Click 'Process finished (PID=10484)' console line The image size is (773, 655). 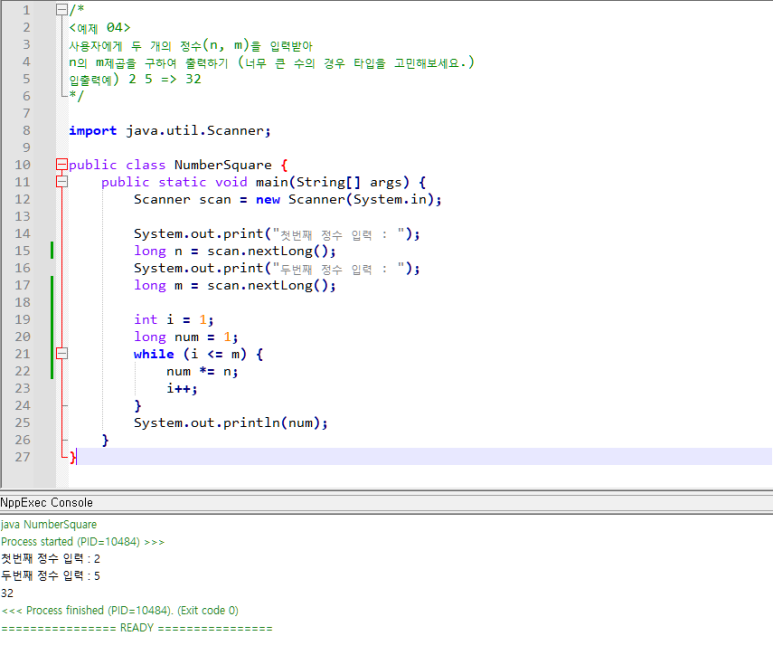coord(120,611)
